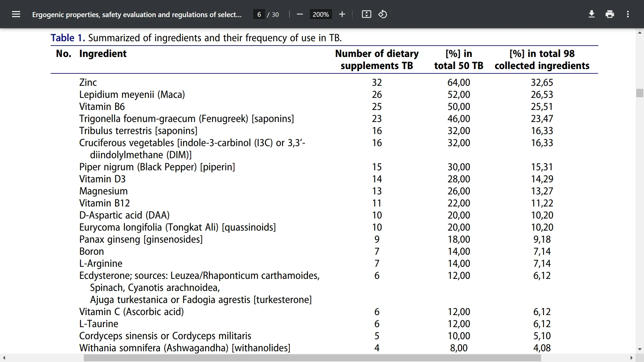Click the 'L-Arginine' ingredient
Image resolution: width=644 pixels, height=362 pixels.
(101, 263)
